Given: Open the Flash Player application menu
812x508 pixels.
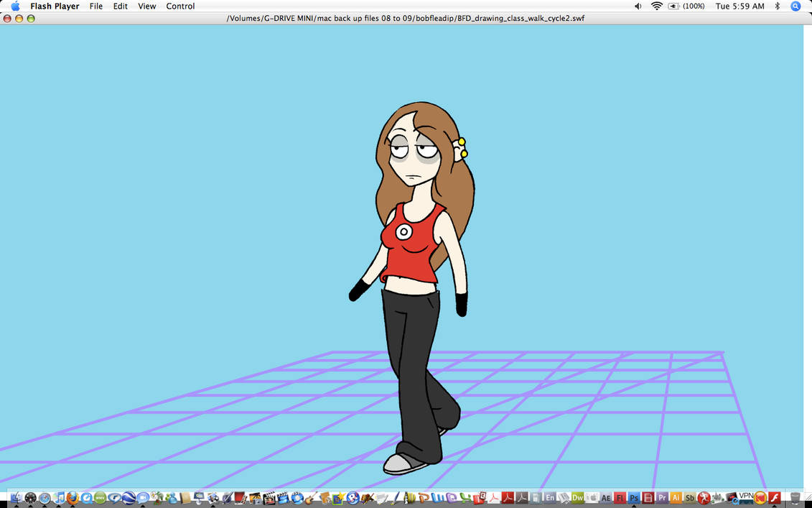Looking at the screenshot, I should [x=55, y=6].
